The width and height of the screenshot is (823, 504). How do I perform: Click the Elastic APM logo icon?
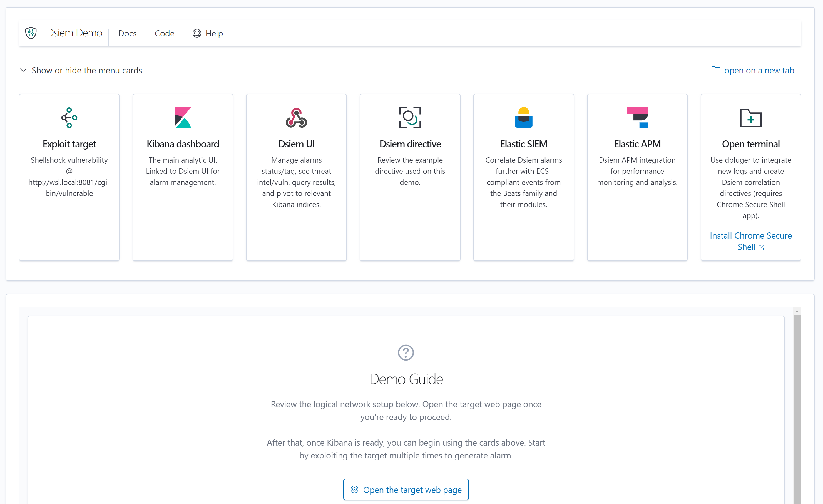[x=637, y=118]
